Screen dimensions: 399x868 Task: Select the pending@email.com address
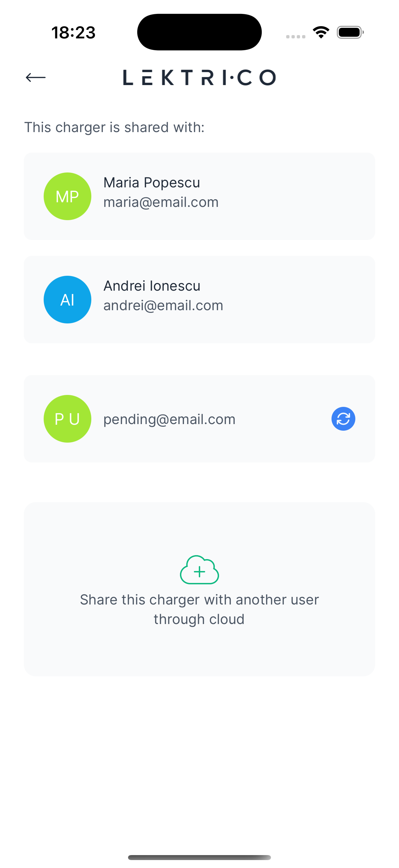[169, 419]
